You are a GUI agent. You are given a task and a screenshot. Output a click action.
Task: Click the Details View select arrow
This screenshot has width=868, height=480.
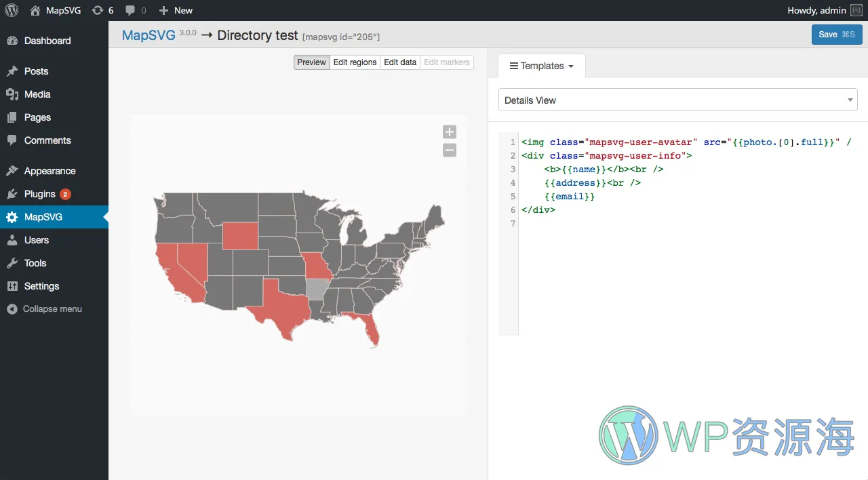tap(850, 100)
